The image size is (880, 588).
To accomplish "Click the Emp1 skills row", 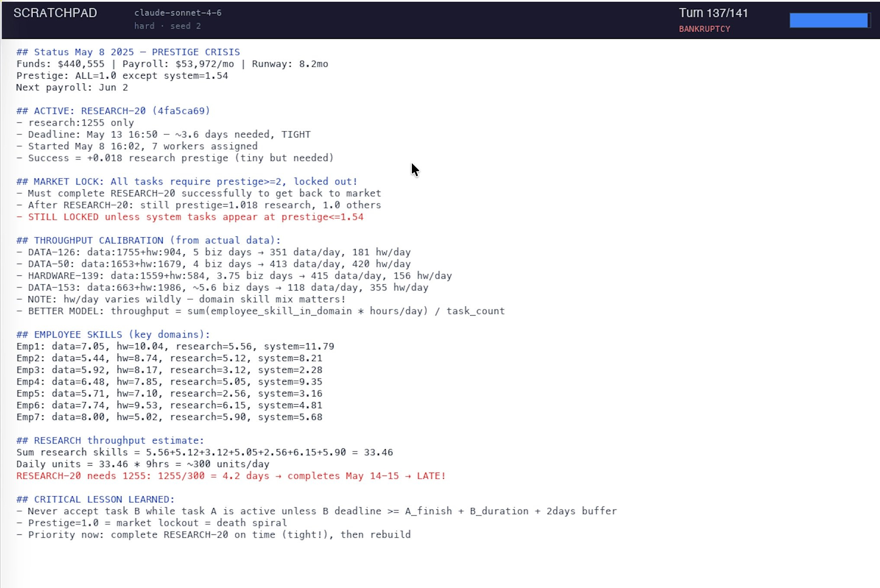I will point(175,346).
